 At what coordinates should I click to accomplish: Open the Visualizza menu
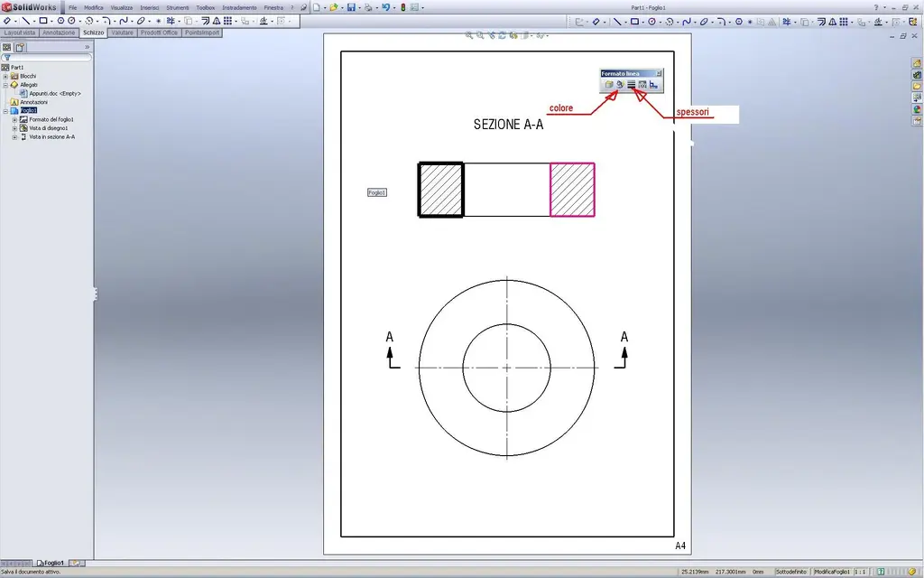tap(122, 7)
